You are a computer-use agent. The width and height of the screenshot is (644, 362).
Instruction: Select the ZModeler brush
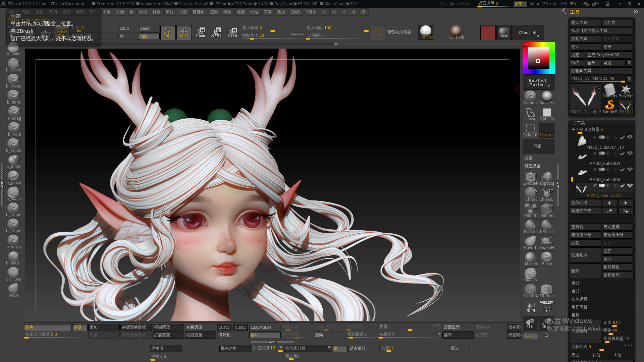(531, 178)
